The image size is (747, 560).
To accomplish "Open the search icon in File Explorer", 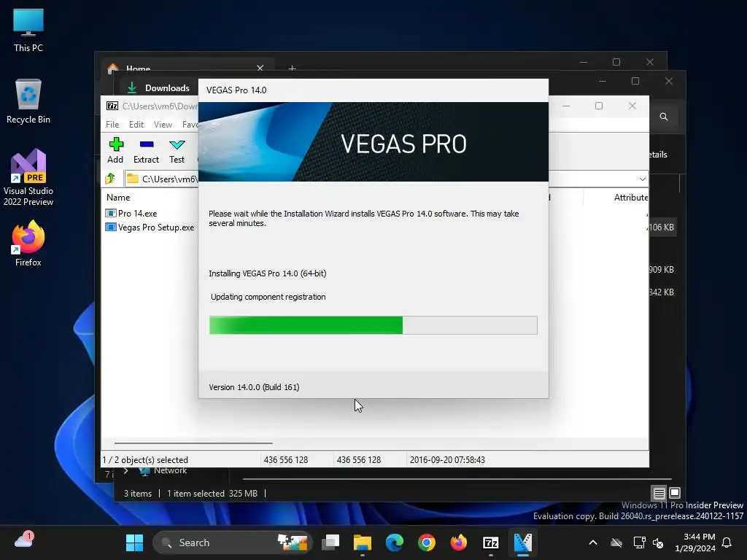I will pyautogui.click(x=664, y=117).
